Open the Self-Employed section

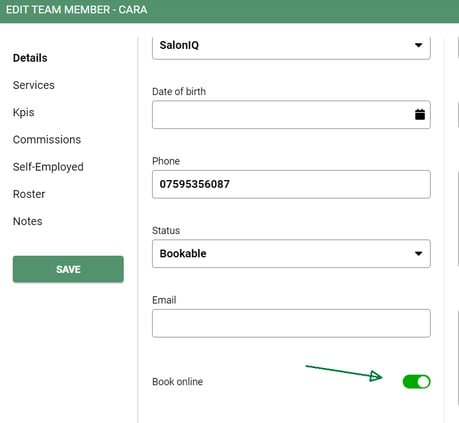tap(48, 167)
